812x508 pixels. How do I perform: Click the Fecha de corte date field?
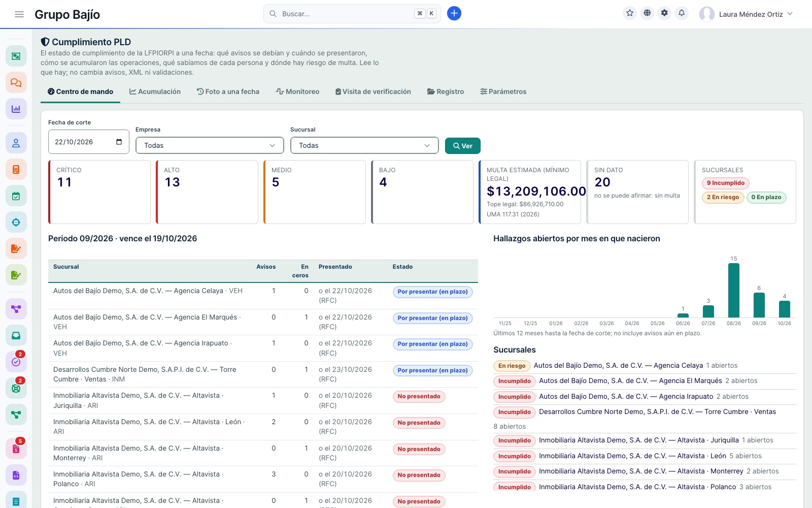click(x=89, y=142)
